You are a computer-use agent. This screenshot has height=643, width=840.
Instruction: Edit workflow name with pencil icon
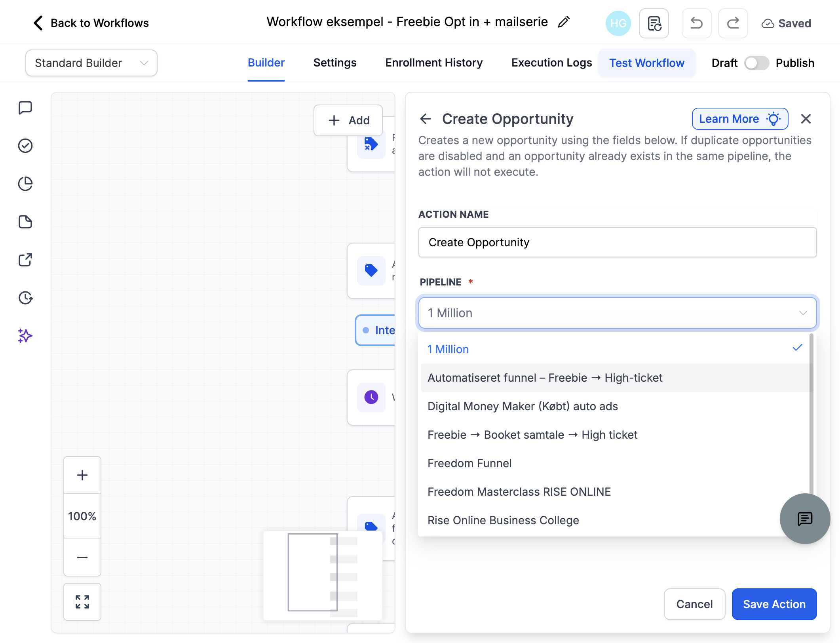pos(564,22)
